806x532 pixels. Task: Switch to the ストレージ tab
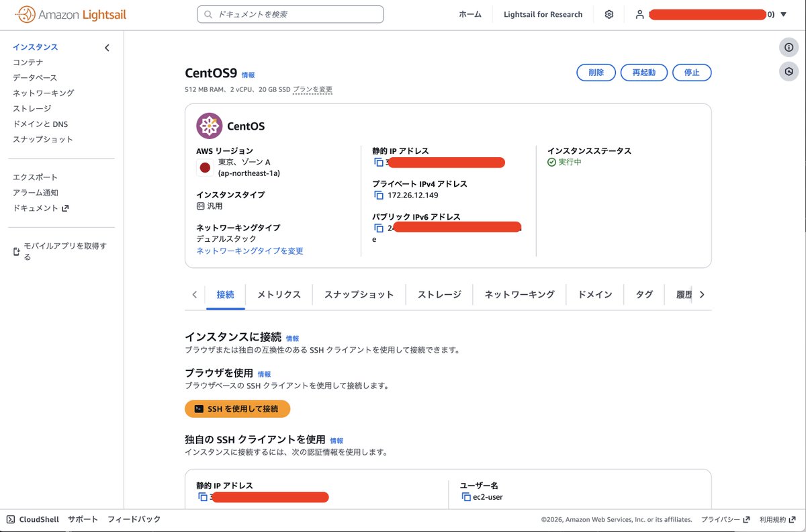pos(439,294)
